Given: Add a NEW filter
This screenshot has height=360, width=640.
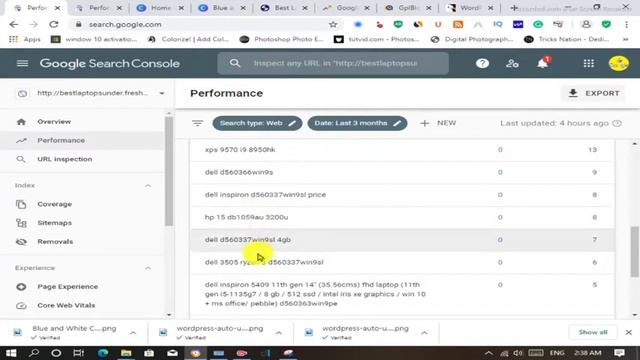Looking at the screenshot, I should click(438, 123).
